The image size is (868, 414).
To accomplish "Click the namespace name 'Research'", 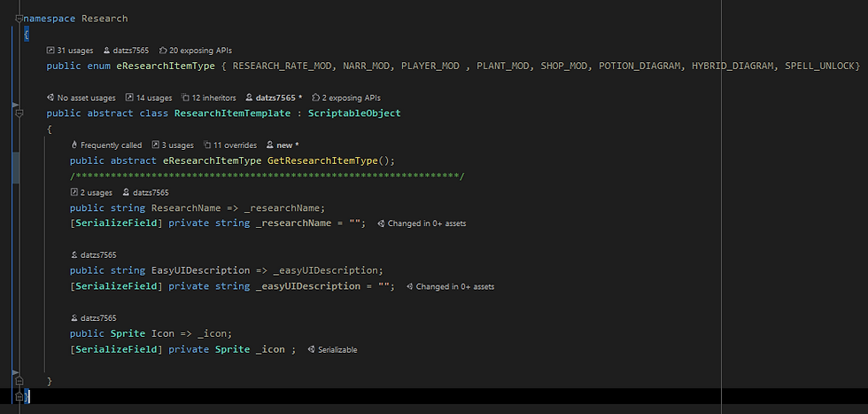I will (105, 19).
